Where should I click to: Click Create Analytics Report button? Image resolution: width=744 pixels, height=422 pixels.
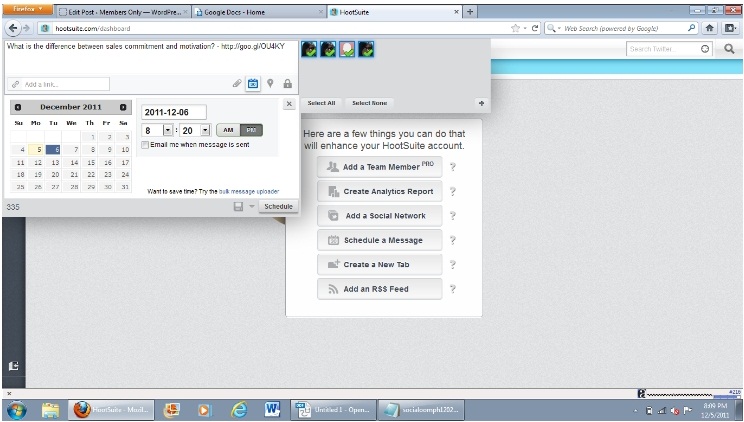coord(380,191)
